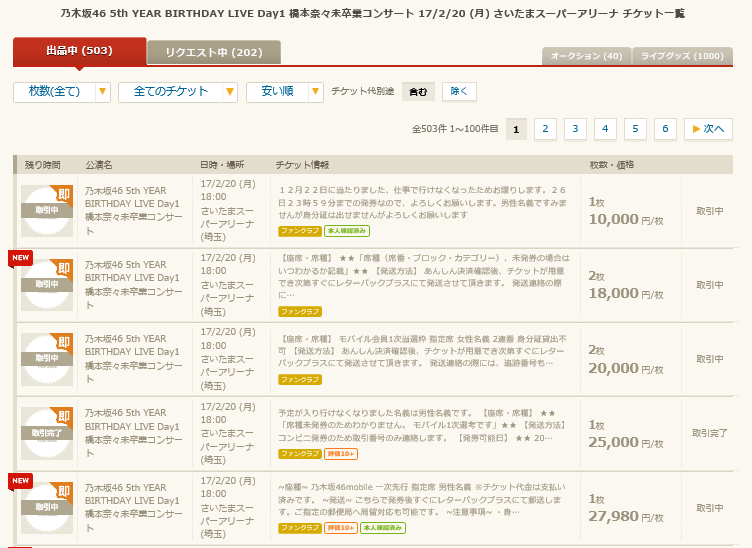This screenshot has width=752, height=548.
Task: Click the 次へ next page button
Action: (x=708, y=129)
